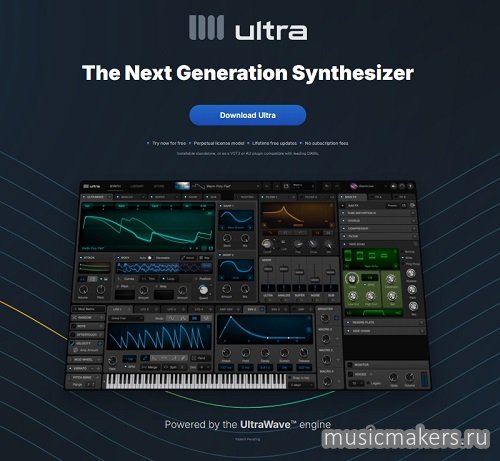Open the C Major scale dropdown
Image resolution: width=500 pixels, height=461 pixels.
tap(302, 385)
